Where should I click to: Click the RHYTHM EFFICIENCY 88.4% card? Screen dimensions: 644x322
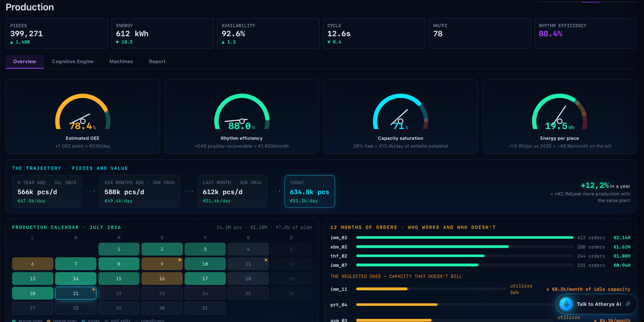586,33
